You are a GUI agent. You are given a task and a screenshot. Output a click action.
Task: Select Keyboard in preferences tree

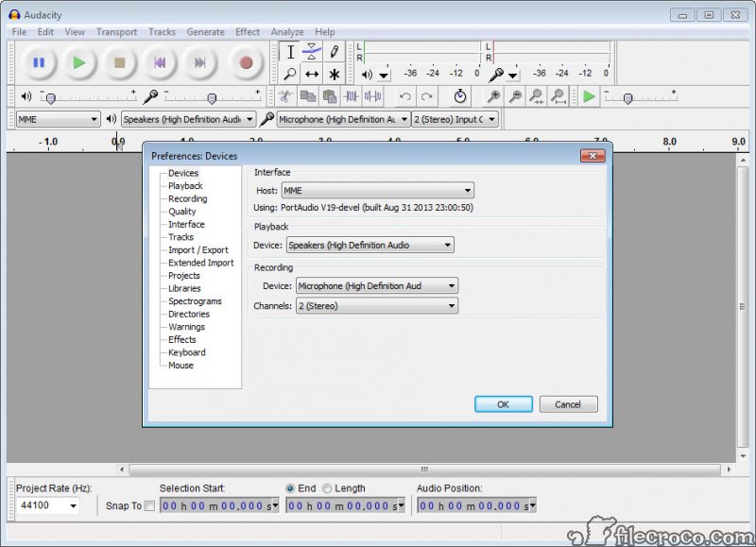pyautogui.click(x=186, y=352)
